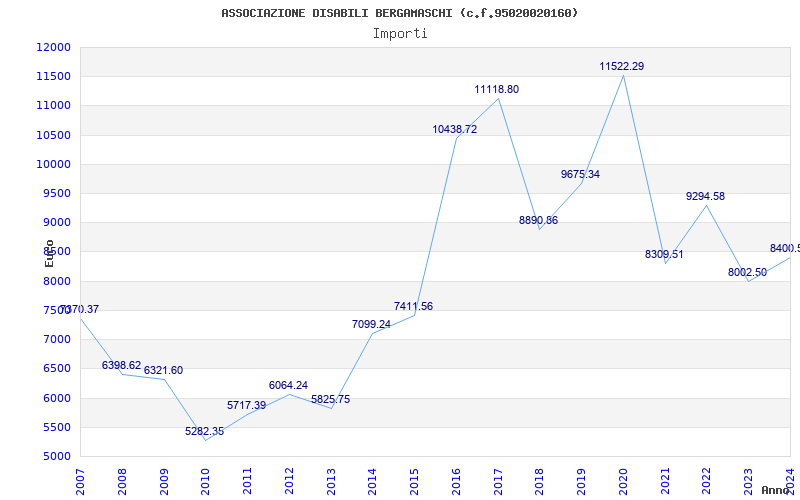Screen dimensions: 800x500
Task: Select the 8890.86 data label
Action: tap(538, 220)
